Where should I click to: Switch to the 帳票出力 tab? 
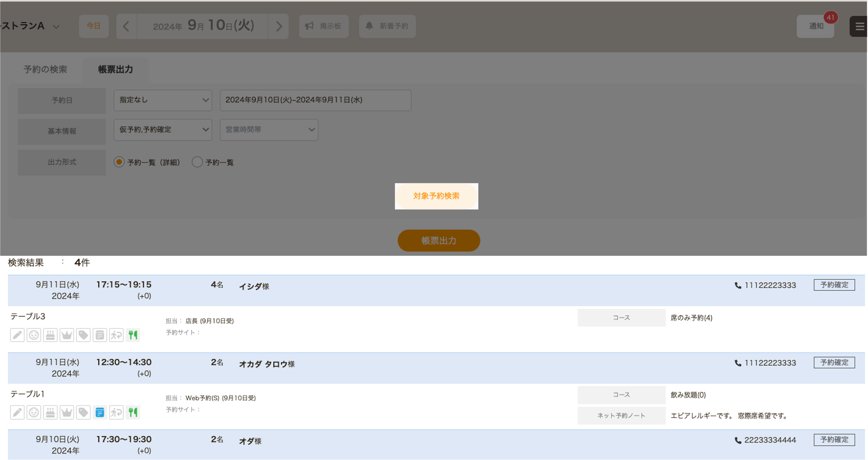115,69
